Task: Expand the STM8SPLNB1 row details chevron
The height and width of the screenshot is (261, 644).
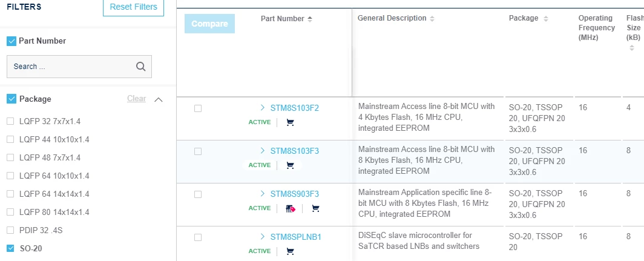Action: point(263,237)
